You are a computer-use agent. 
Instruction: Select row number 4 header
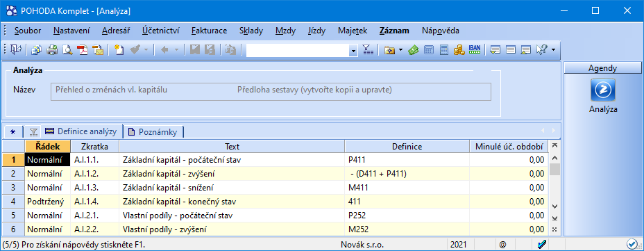coord(13,202)
